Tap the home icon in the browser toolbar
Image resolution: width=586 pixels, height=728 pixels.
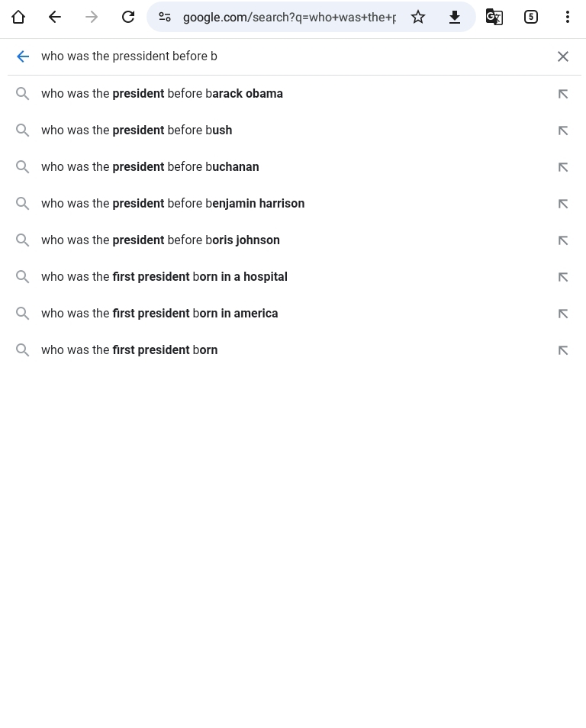pyautogui.click(x=18, y=17)
